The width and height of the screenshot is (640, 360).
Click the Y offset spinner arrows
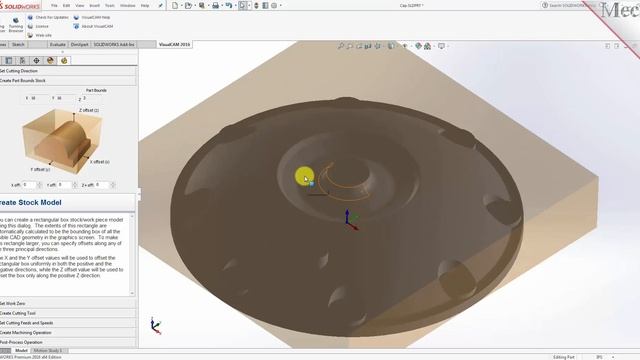coord(75,185)
